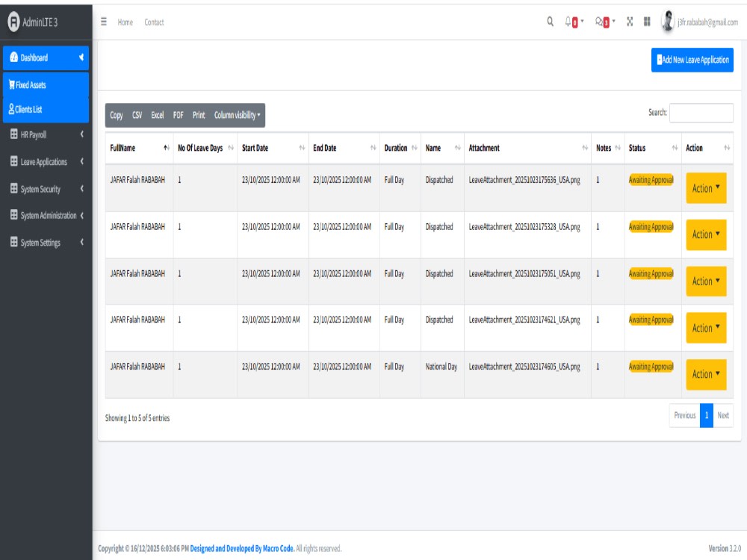This screenshot has height=560, width=747.
Task: Toggle the sidebar hamburger menu icon
Action: (103, 22)
